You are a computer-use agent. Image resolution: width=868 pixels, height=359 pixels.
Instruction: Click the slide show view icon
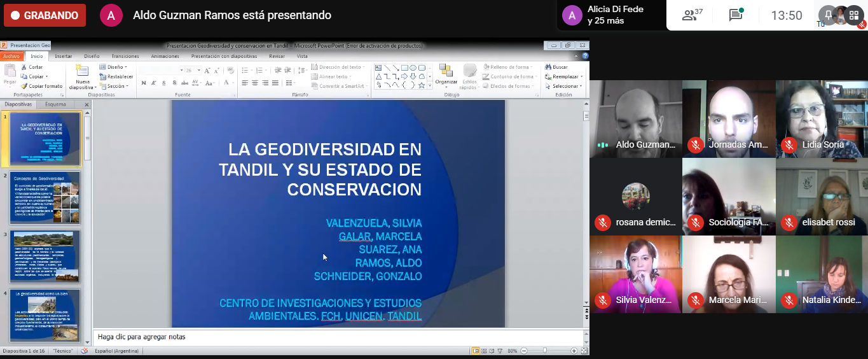tap(499, 351)
